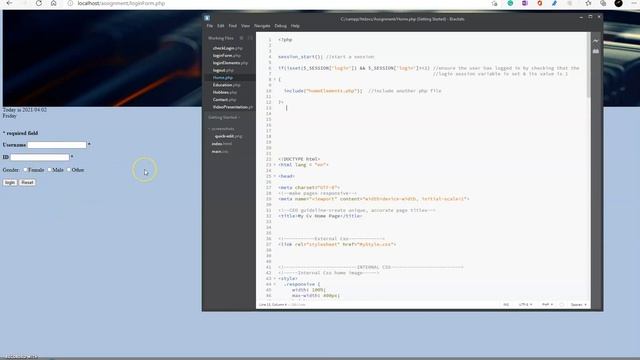The image size is (640, 360).
Task: Click the blue pen extension icon
Action: point(554,3)
